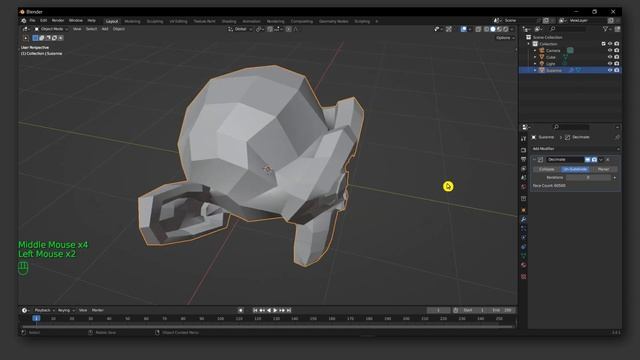Open the viewport Select menu
This screenshot has width=640, height=360.
point(91,29)
